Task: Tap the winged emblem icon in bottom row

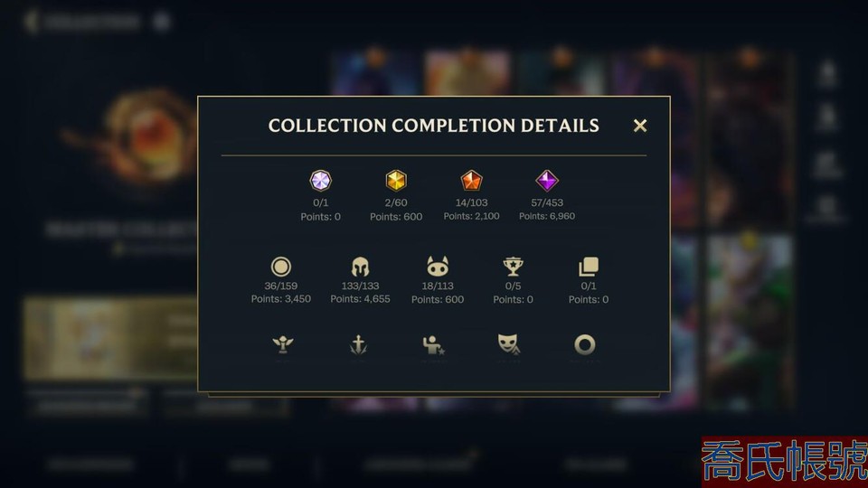Action: [x=283, y=344]
